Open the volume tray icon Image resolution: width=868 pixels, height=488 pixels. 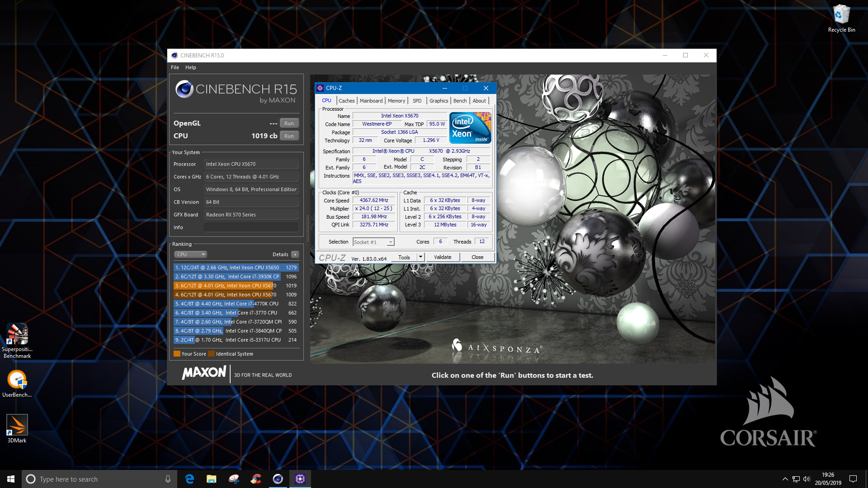tap(807, 479)
